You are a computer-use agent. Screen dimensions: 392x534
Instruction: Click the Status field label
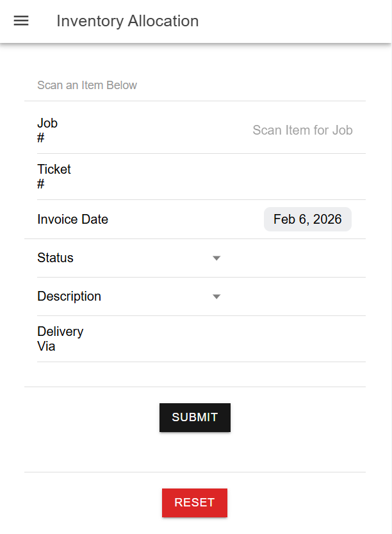coord(55,258)
